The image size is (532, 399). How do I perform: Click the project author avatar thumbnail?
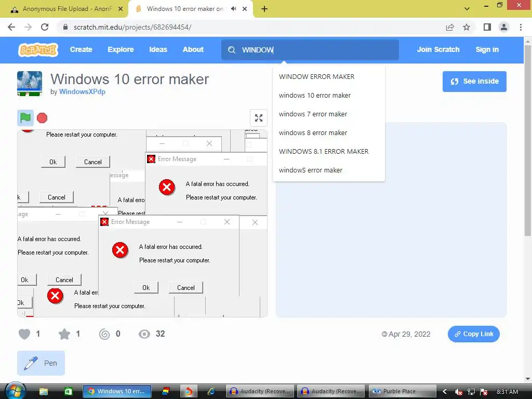click(30, 84)
